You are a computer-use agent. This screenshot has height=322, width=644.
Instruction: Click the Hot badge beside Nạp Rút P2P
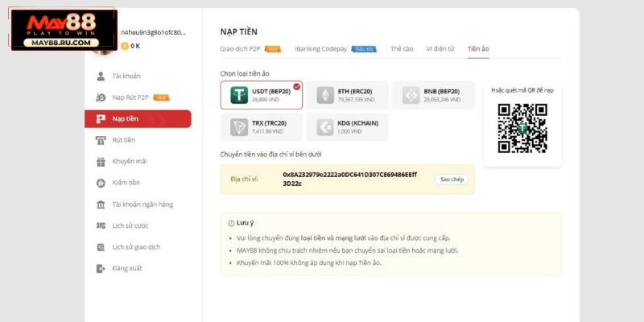point(161,97)
